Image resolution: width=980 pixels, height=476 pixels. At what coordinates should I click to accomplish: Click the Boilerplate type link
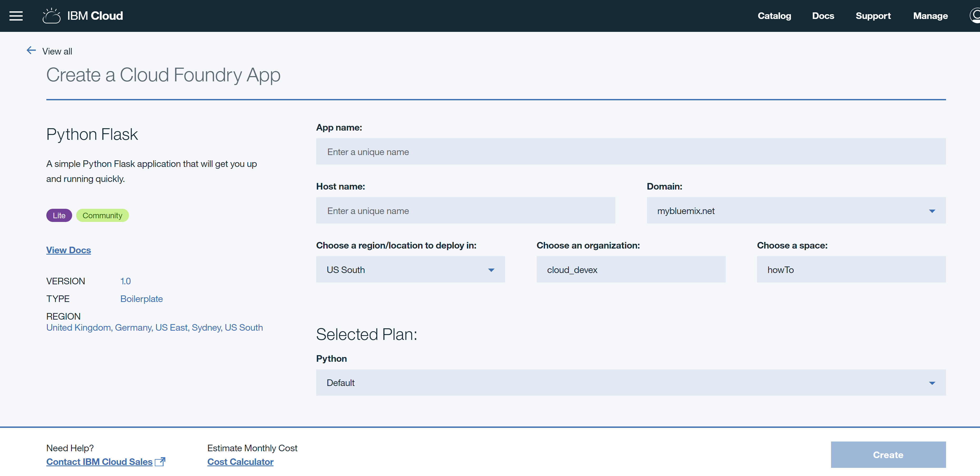click(141, 299)
